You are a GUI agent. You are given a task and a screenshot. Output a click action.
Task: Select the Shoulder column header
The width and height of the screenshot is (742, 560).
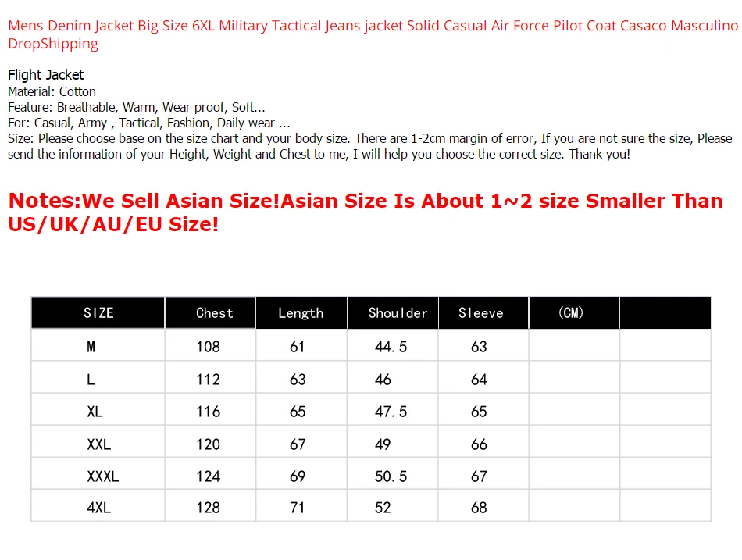point(398,313)
